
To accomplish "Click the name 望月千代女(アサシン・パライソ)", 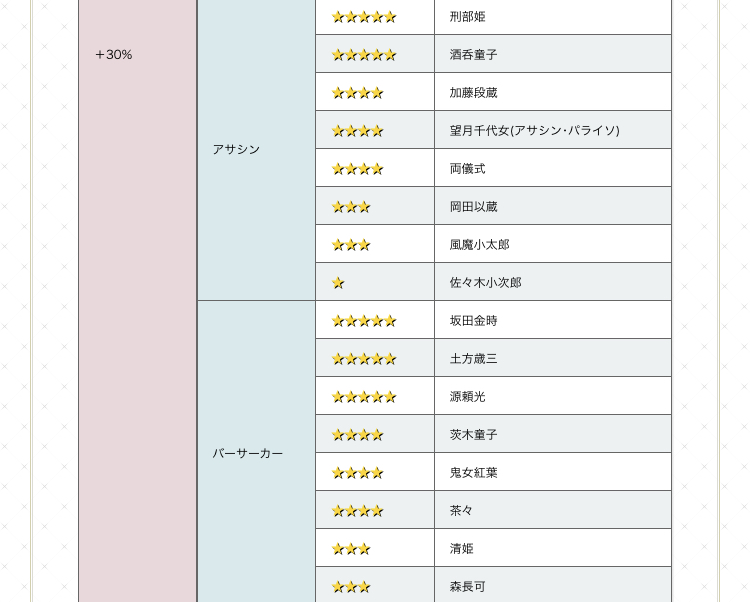I will tap(534, 131).
